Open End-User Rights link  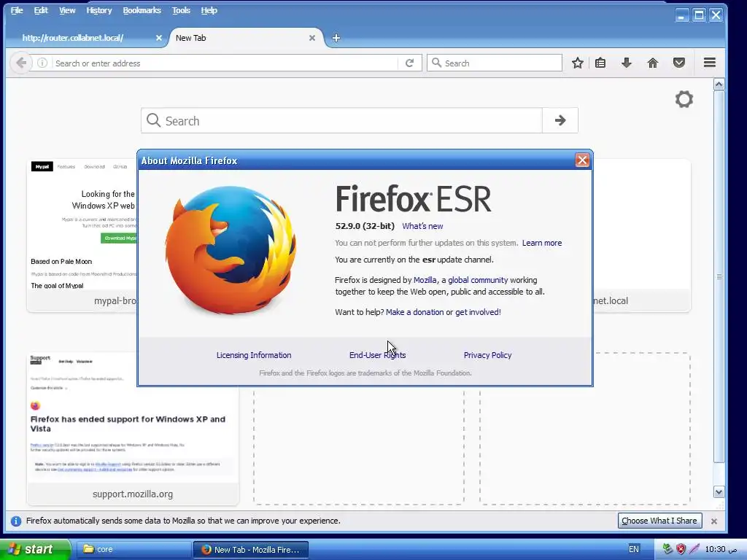[x=377, y=355]
